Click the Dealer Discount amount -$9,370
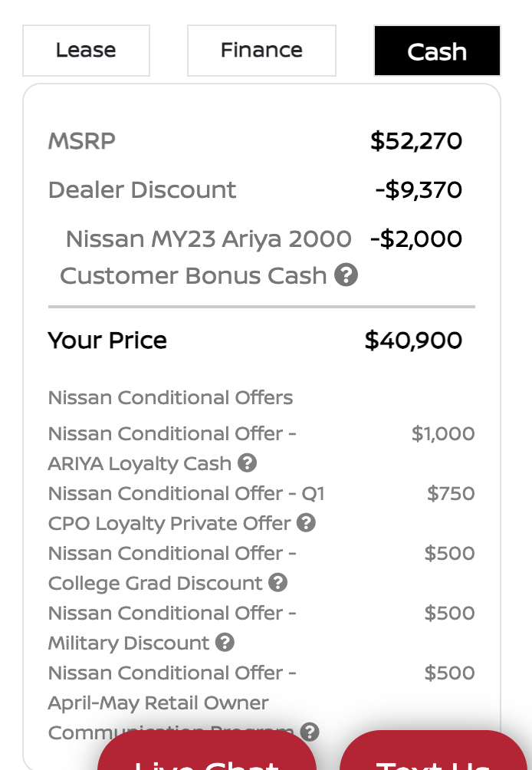Screen dimensions: 532x770 (419, 190)
